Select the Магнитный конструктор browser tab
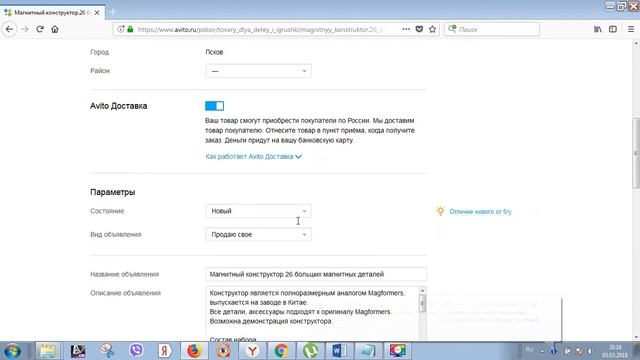The image size is (640, 360). [52, 13]
